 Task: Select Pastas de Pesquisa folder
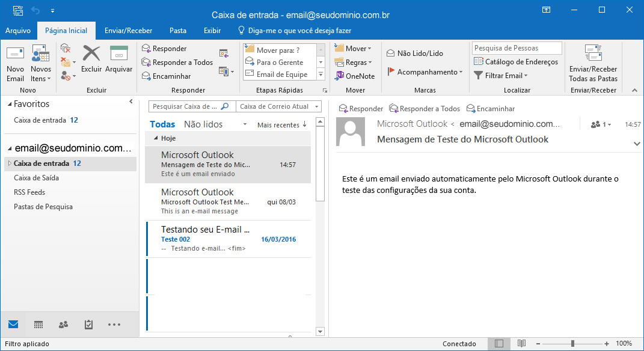(x=43, y=207)
